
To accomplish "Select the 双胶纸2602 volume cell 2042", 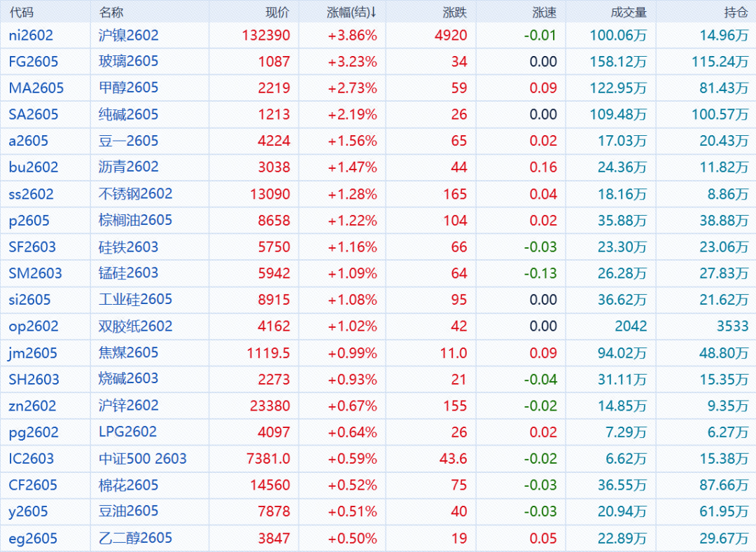I will 631,326.
